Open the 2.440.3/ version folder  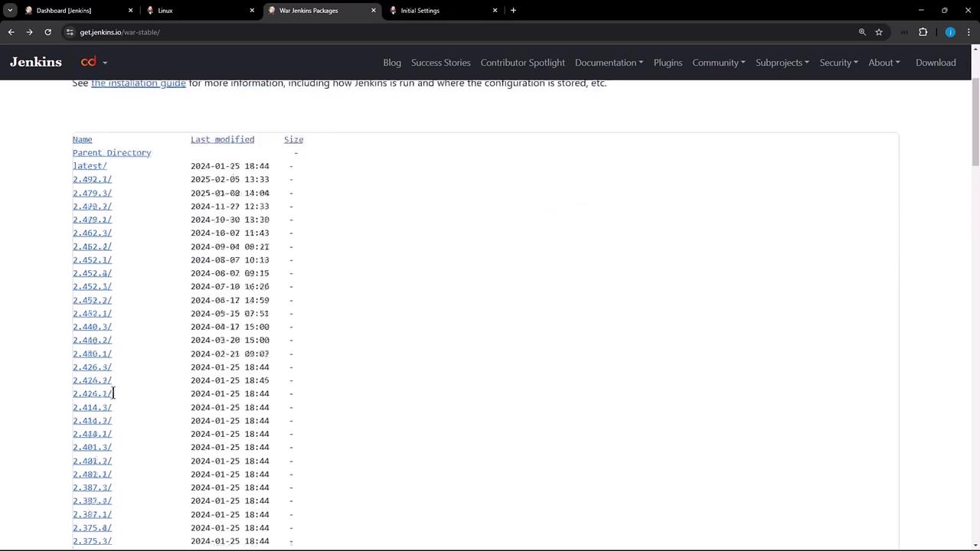tap(92, 327)
